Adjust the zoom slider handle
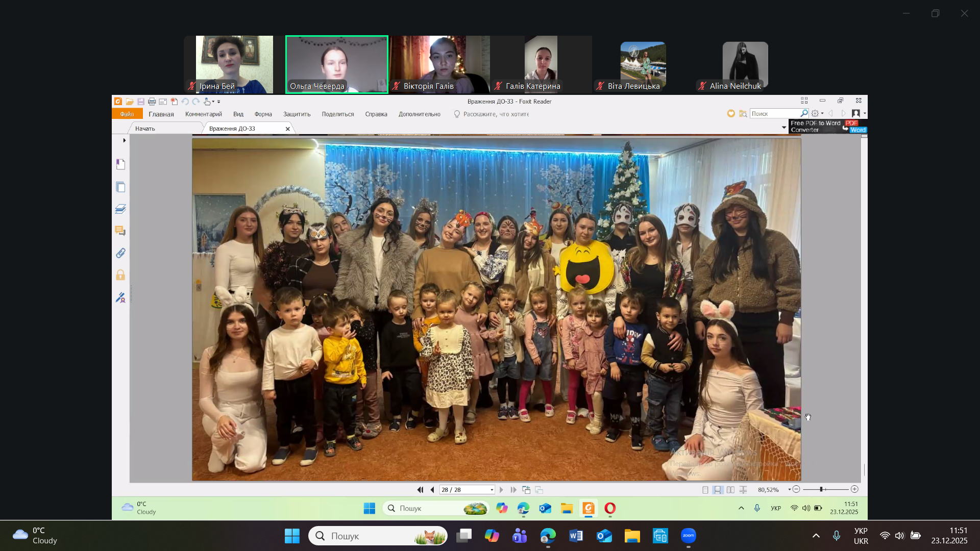Image resolution: width=980 pixels, height=551 pixels. [821, 490]
